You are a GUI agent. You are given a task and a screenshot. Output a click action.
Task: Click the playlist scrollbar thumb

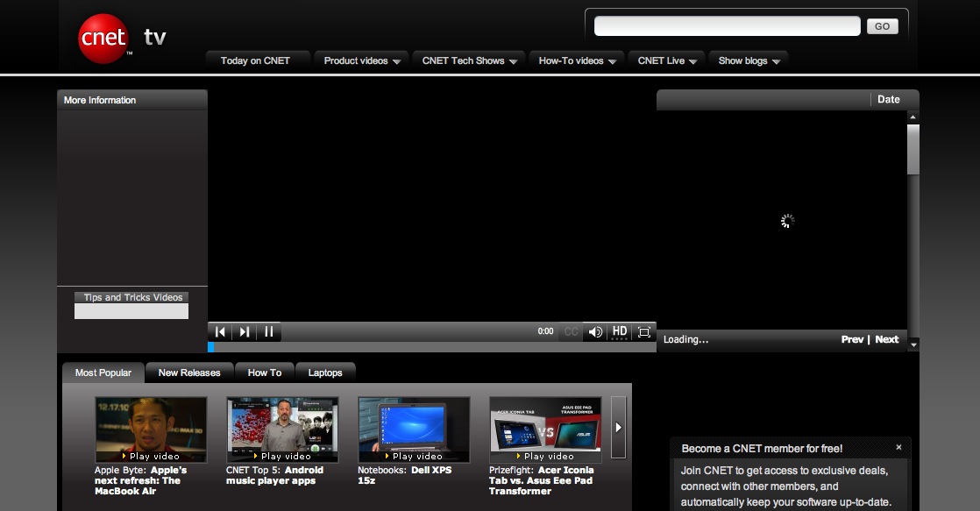(x=913, y=150)
